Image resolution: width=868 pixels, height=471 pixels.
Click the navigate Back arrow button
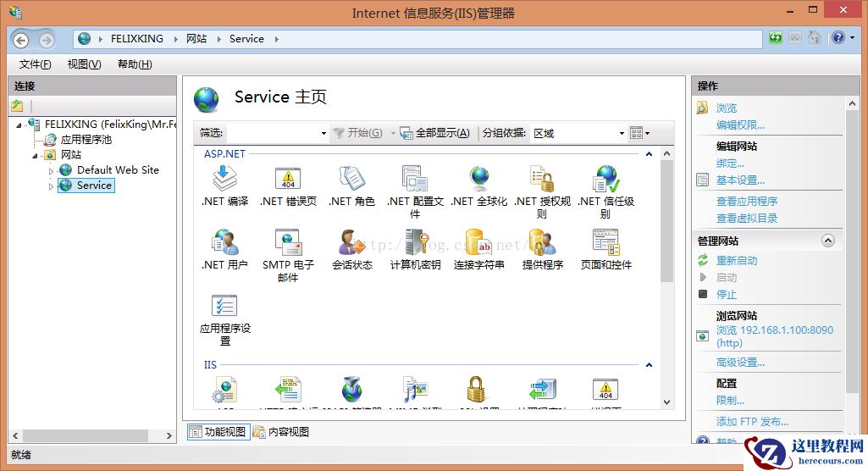click(x=21, y=40)
